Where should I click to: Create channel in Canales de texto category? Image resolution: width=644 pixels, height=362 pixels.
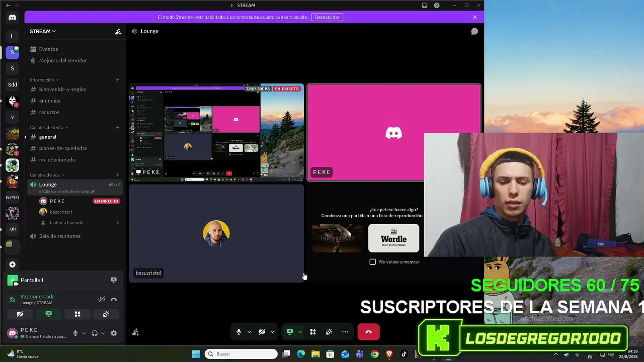118,127
